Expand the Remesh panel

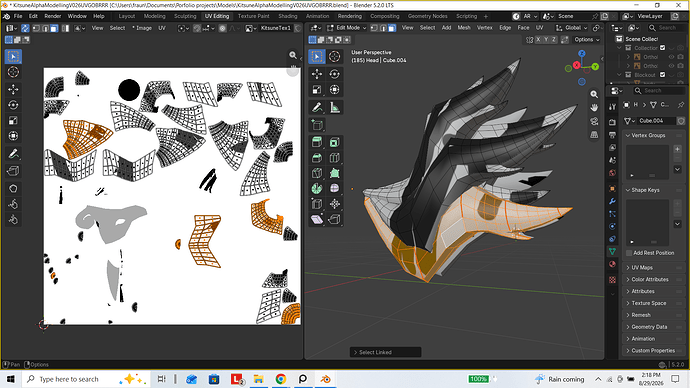653,315
